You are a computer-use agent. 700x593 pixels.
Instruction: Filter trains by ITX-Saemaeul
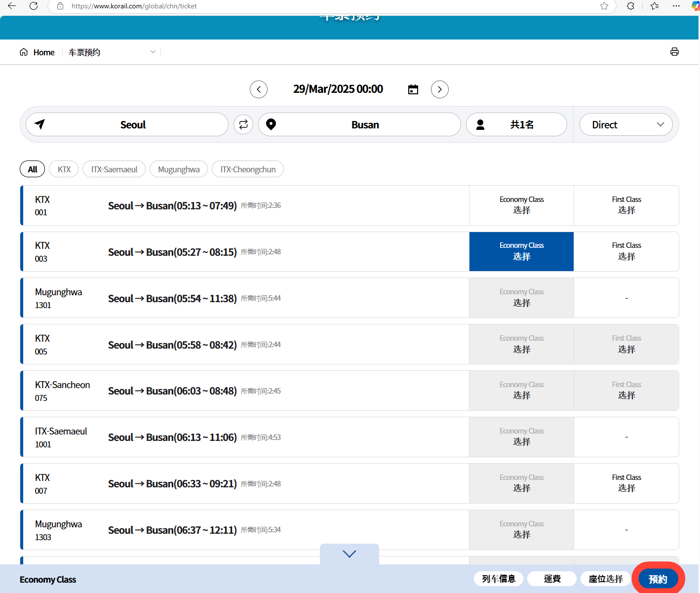(x=114, y=169)
